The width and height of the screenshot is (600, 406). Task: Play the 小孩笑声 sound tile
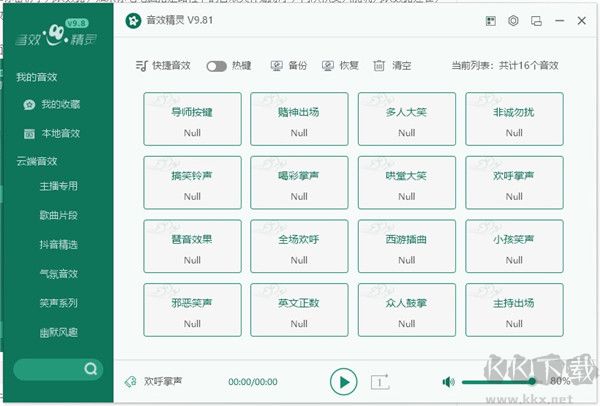pyautogui.click(x=514, y=246)
